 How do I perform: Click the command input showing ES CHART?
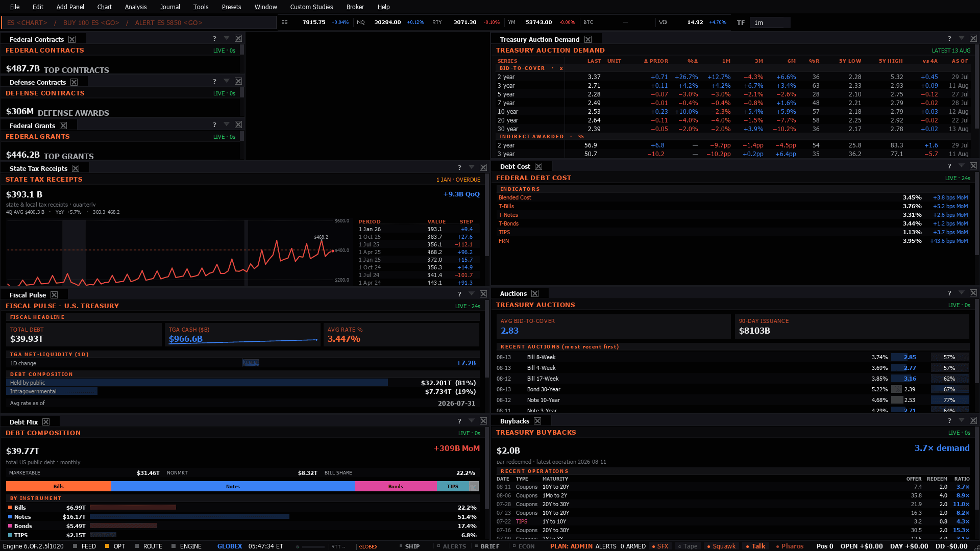click(139, 22)
